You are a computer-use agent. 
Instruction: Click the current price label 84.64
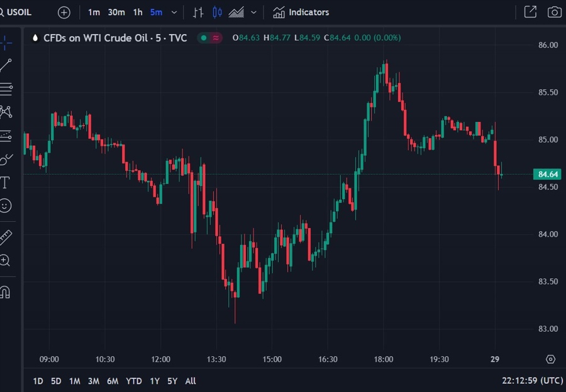(x=547, y=175)
